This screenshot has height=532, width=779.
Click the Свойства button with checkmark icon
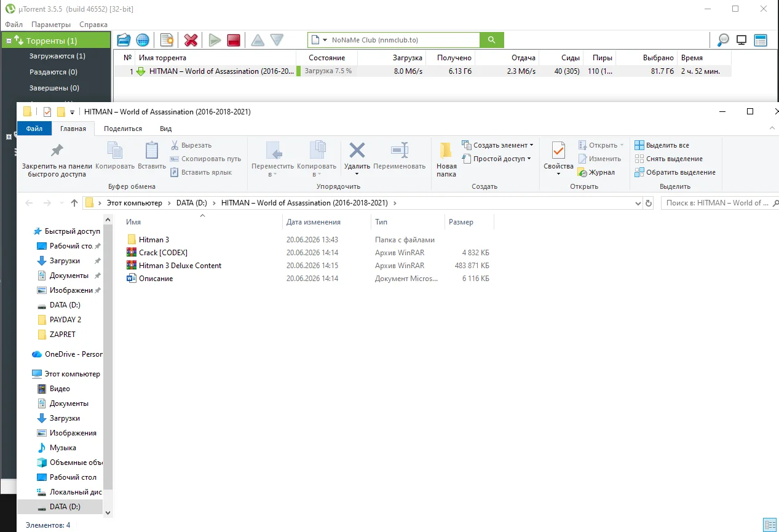[x=558, y=159]
